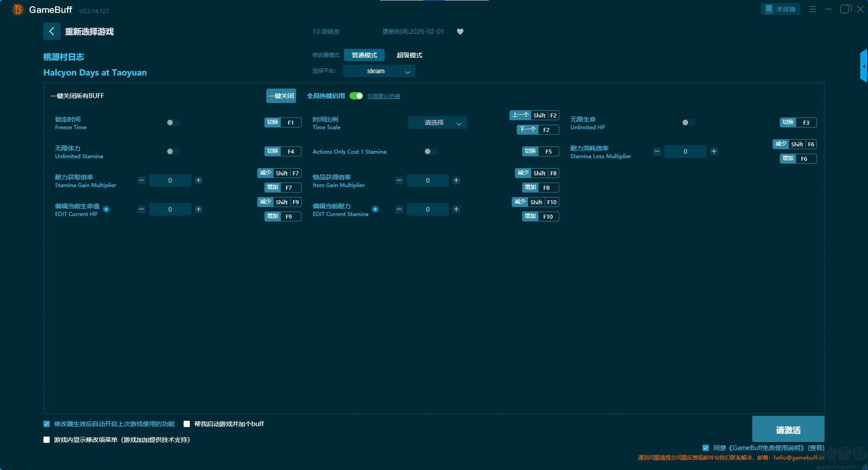Click the back arrow to reselect game
868x470 pixels.
(52, 31)
